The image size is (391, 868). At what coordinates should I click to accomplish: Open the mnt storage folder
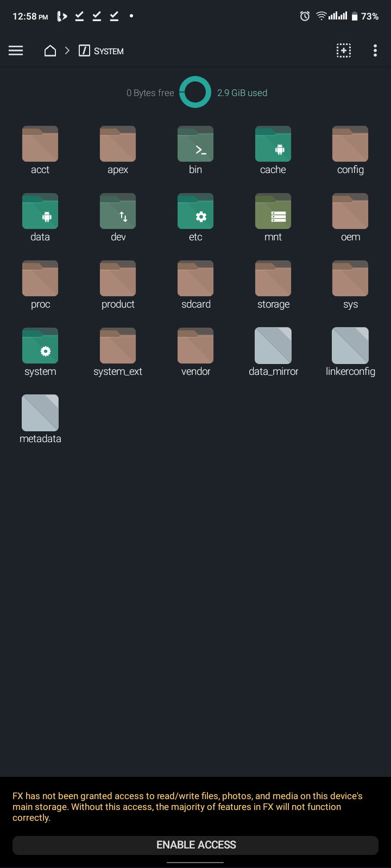tap(273, 212)
